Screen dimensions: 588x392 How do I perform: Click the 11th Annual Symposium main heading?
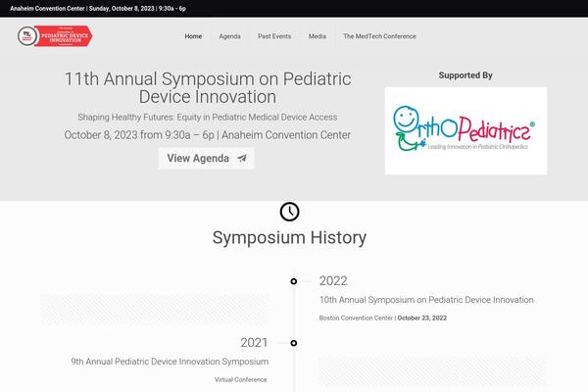point(208,88)
